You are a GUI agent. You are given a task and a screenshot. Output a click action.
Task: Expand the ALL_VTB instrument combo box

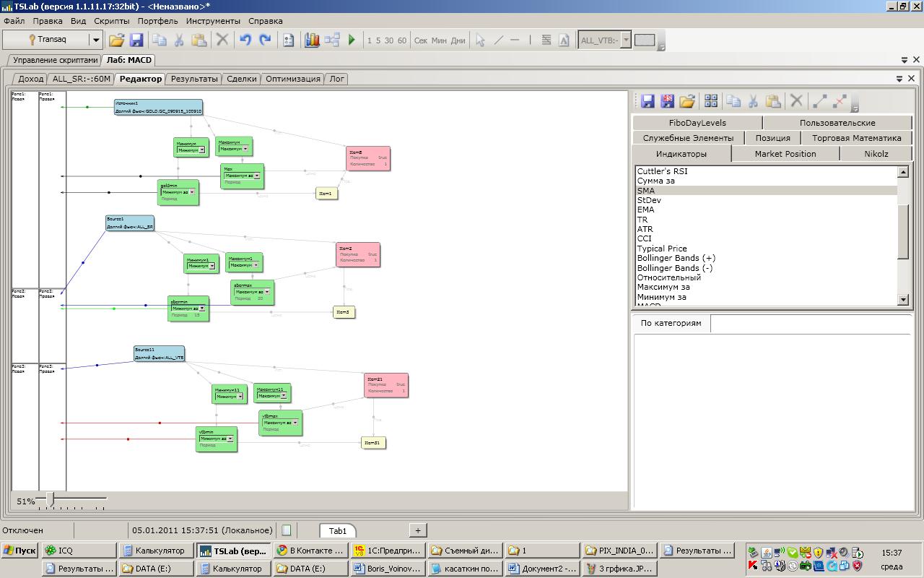coord(626,40)
